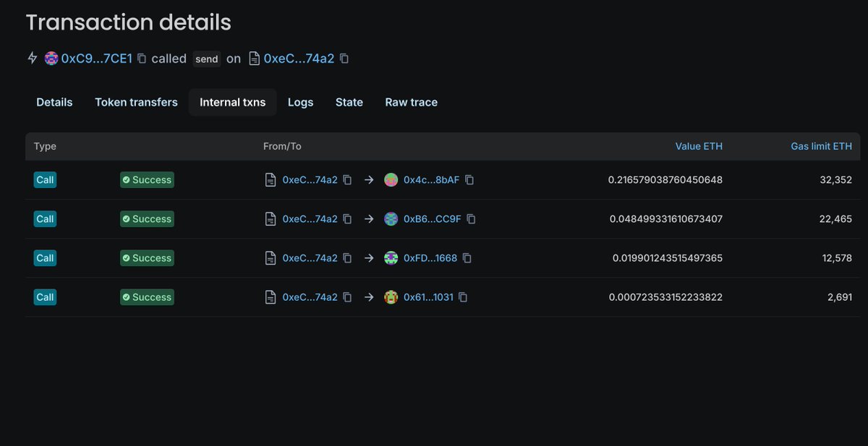This screenshot has height=446, width=868.
Task: Select the gas limit 2,691
Action: [840, 297]
